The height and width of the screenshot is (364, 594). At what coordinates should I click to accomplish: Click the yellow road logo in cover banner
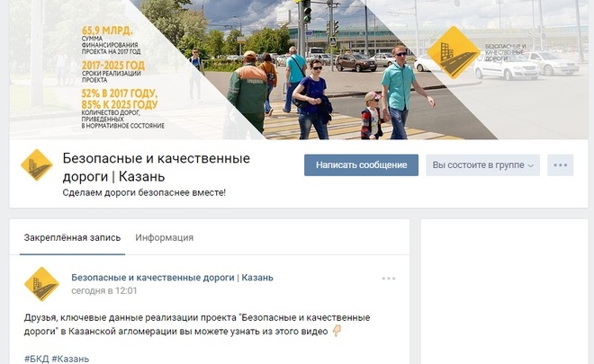(454, 52)
